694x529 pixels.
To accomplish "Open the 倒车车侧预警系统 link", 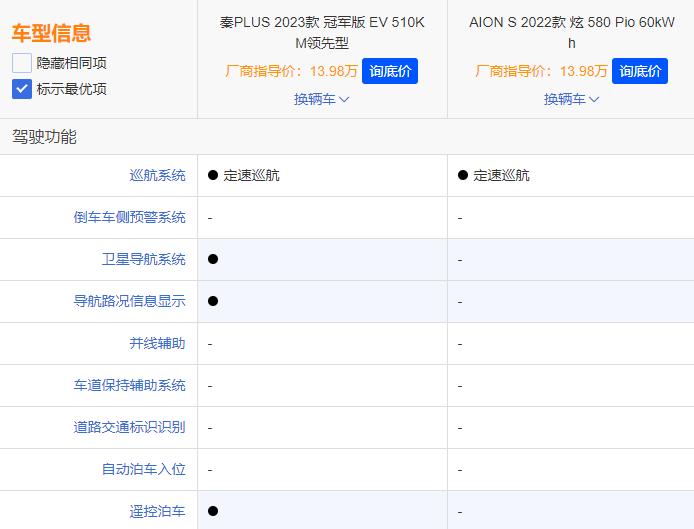I will pyautogui.click(x=129, y=217).
